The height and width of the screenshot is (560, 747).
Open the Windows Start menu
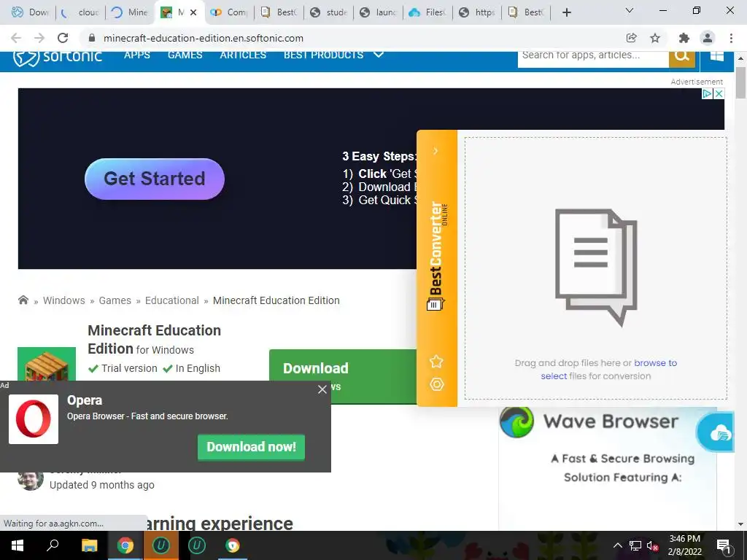(x=18, y=545)
